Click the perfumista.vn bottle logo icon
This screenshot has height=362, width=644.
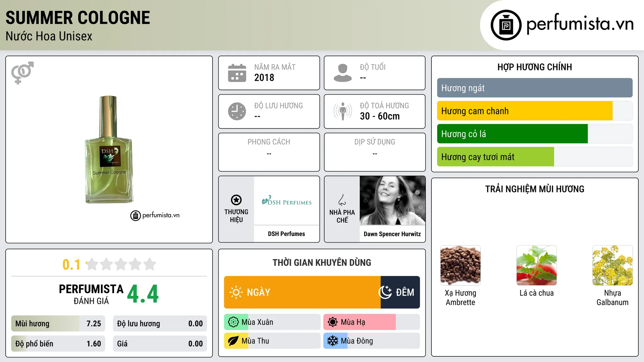pyautogui.click(x=506, y=25)
